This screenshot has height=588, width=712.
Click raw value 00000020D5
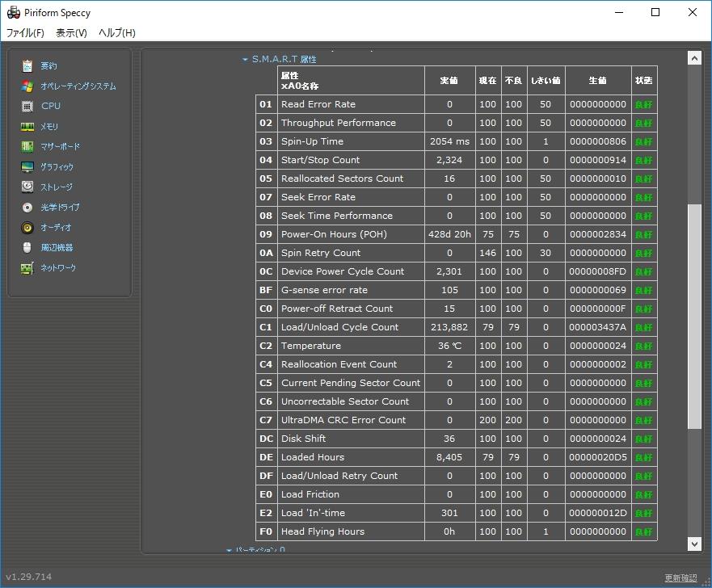click(598, 458)
